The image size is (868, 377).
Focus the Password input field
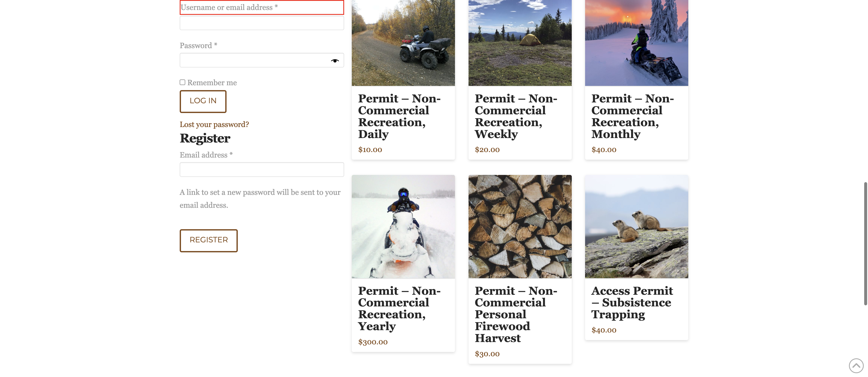click(x=255, y=60)
